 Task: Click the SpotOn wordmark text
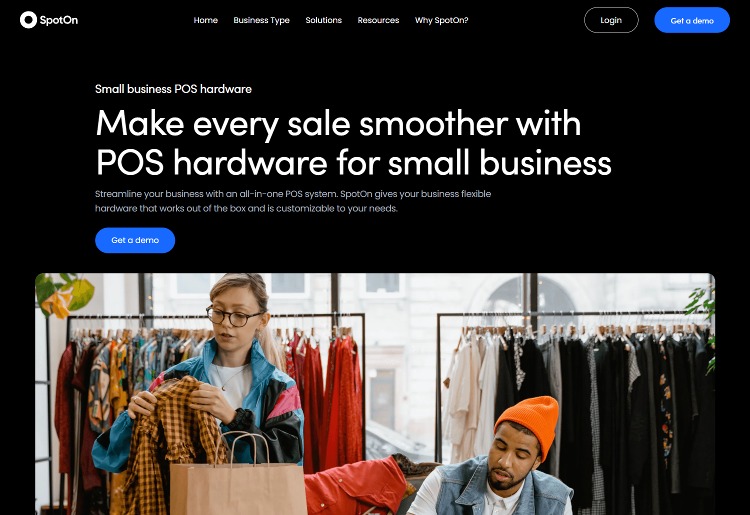58,20
